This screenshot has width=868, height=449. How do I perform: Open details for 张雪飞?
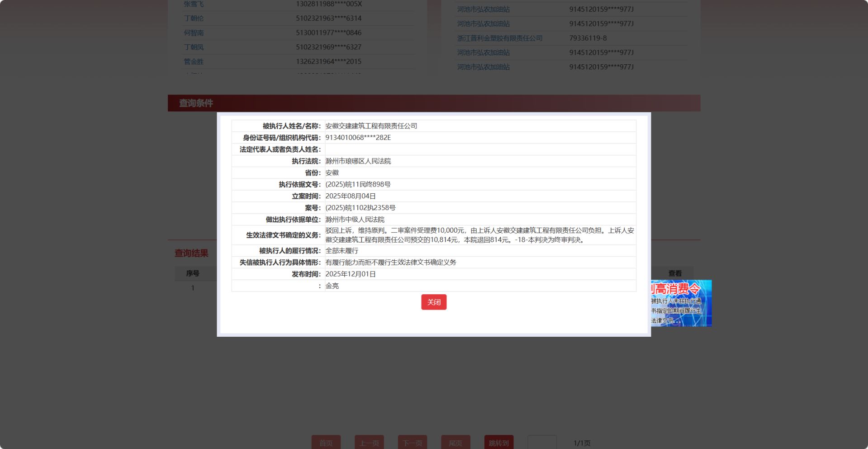click(194, 4)
